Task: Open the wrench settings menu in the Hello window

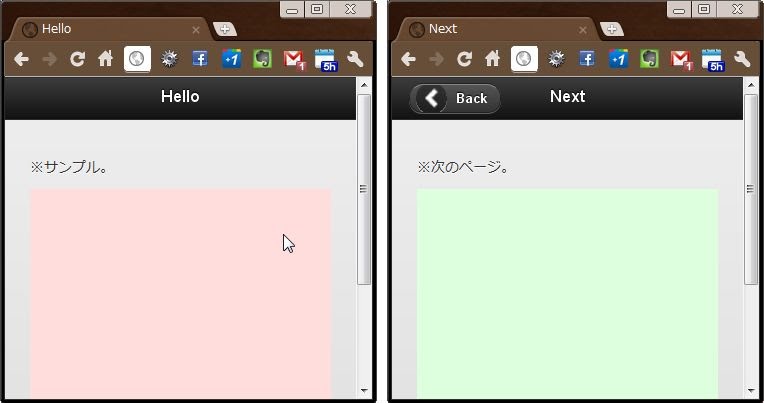Action: (x=355, y=59)
